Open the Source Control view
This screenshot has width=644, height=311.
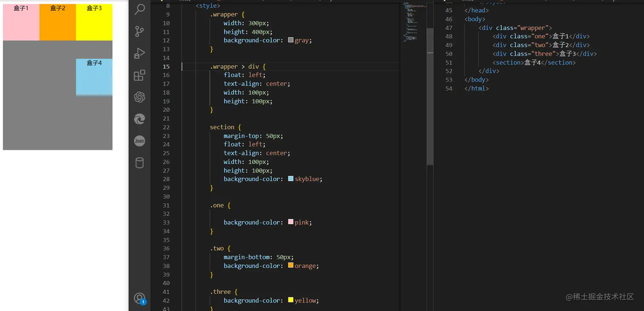click(139, 31)
